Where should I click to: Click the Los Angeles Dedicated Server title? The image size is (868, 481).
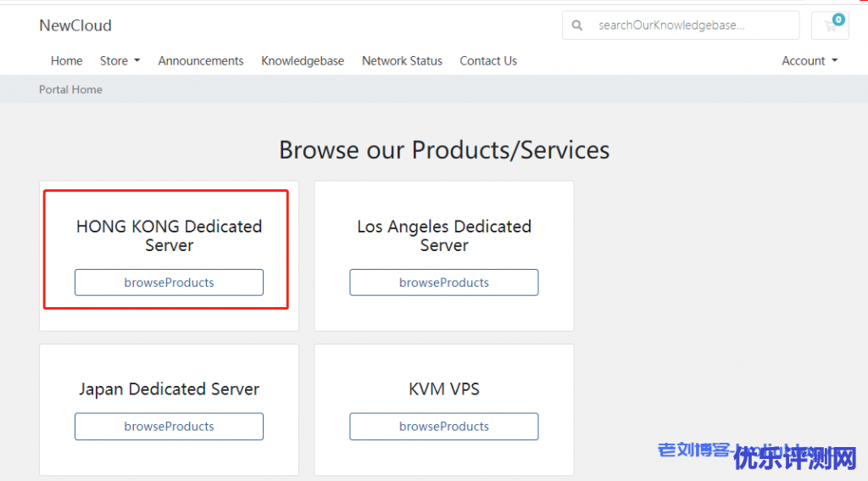tap(444, 236)
